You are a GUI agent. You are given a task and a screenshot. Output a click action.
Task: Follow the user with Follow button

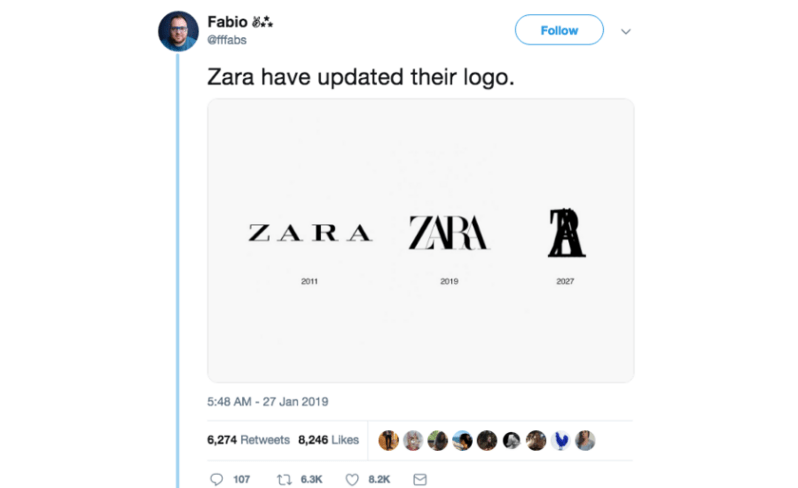point(559,30)
